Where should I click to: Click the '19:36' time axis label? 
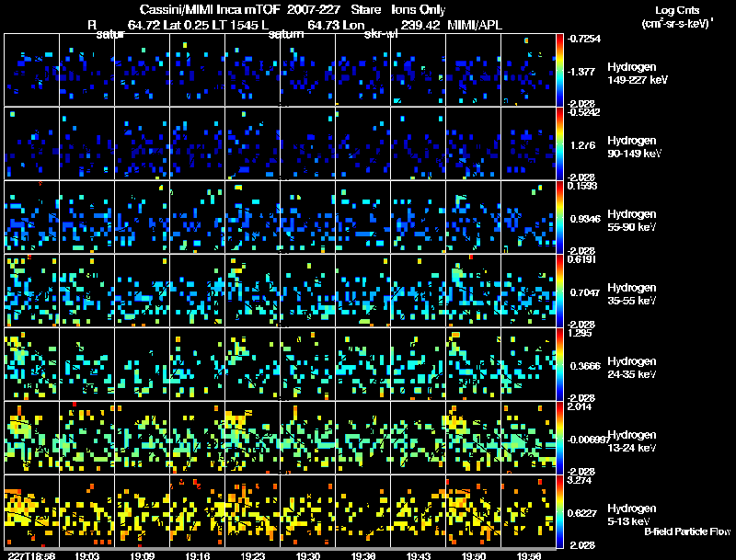pos(363,555)
